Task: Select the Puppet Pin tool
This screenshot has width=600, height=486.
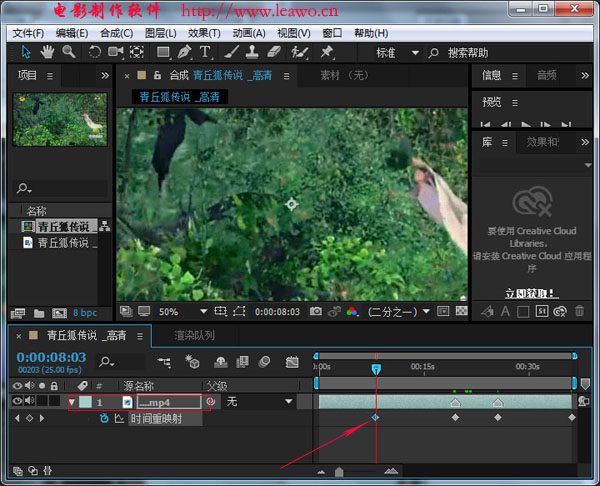Action: (x=327, y=52)
